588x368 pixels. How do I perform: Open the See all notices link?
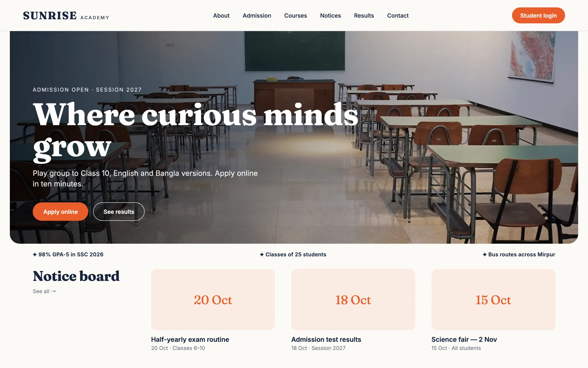[x=44, y=291]
